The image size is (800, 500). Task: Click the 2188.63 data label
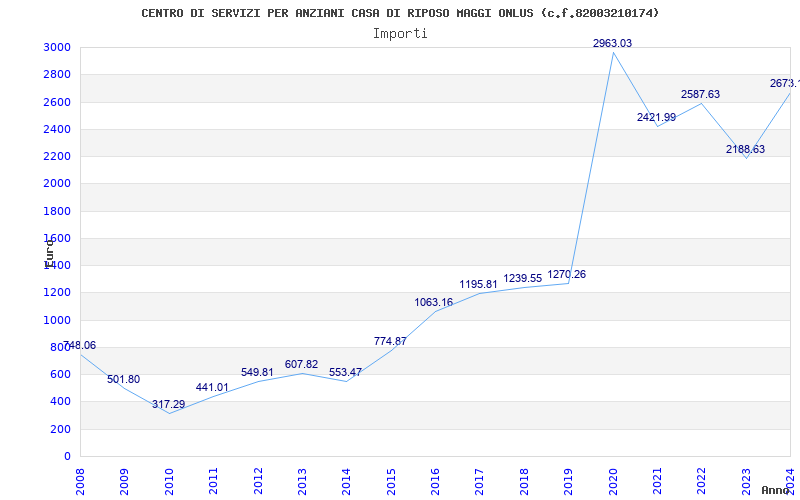[745, 149]
